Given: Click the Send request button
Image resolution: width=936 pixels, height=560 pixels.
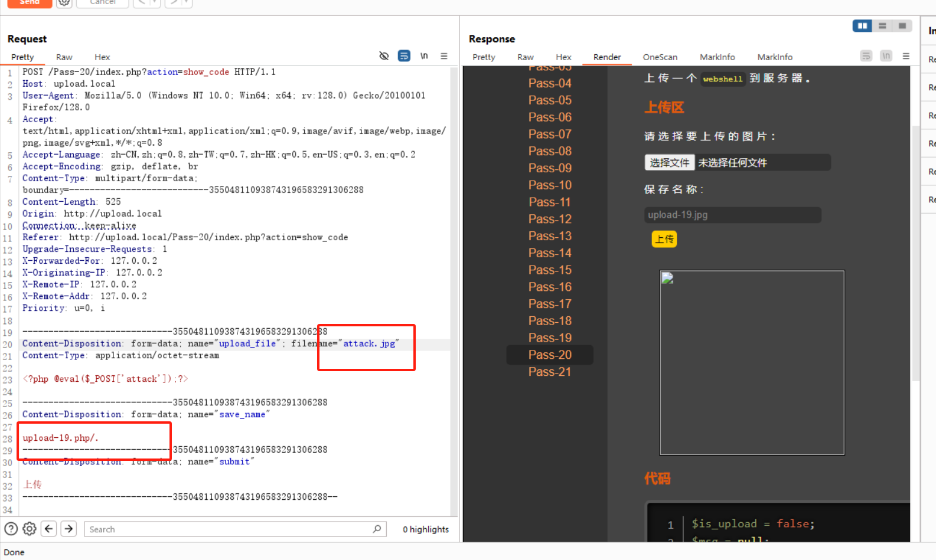Looking at the screenshot, I should point(30,2).
